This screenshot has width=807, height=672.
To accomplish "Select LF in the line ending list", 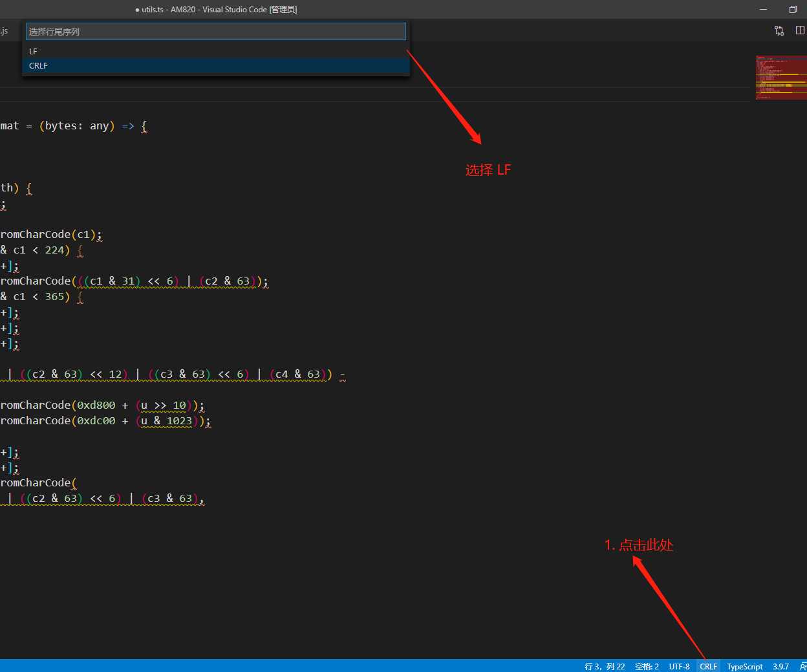I will point(216,51).
